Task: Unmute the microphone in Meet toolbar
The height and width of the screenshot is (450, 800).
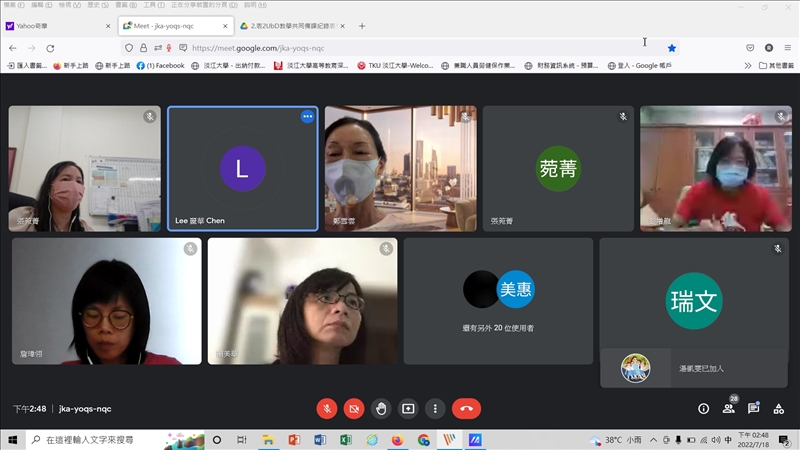Action: (x=327, y=408)
